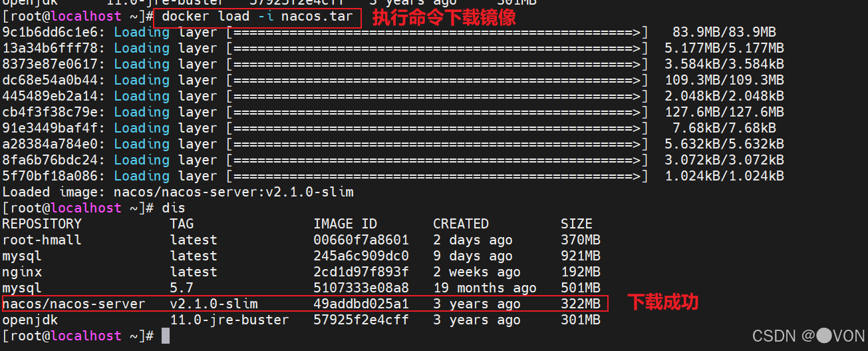Click the 'Loaded image: nacos/nacos-server:v2.1.0-slim' line

178,192
